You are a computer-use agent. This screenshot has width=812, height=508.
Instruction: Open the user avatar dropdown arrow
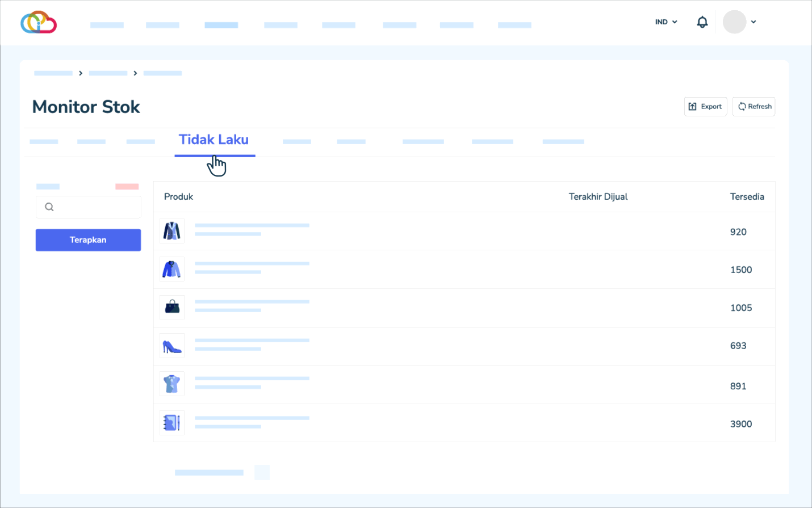click(754, 22)
